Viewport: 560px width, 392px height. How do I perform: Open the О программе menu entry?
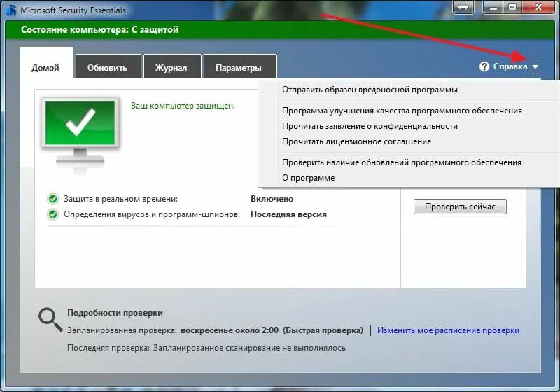point(409,178)
